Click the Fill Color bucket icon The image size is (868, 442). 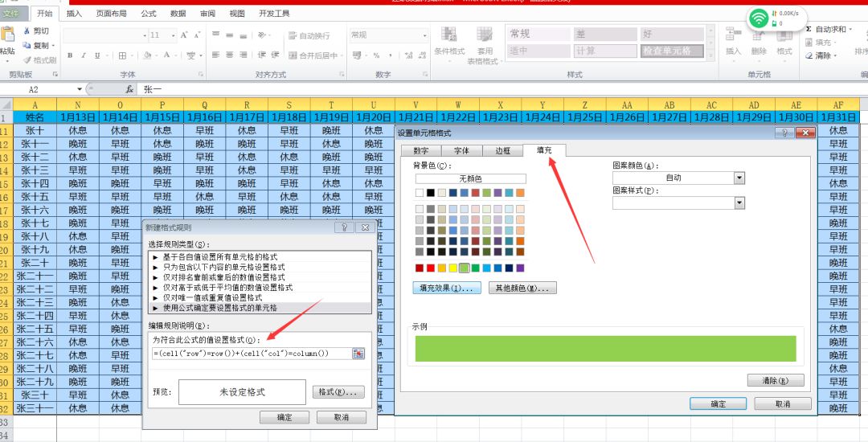coord(147,55)
